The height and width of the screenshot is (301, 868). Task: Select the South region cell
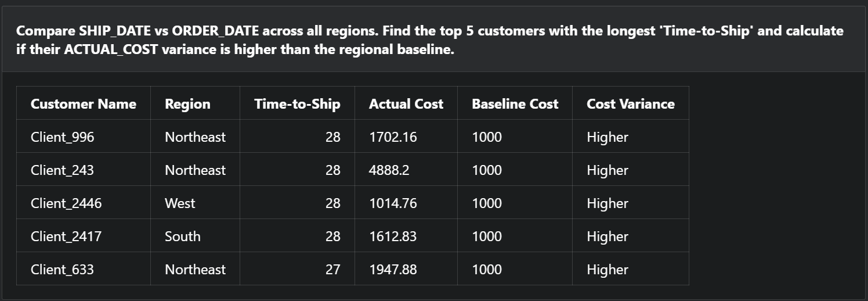[183, 236]
